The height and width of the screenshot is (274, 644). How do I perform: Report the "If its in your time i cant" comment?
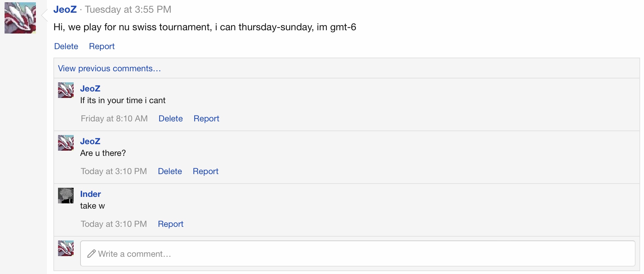point(206,118)
